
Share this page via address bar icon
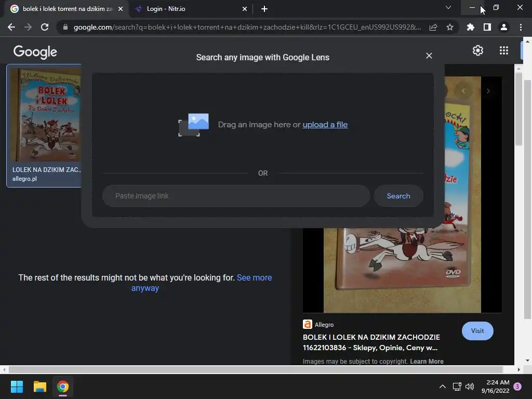pyautogui.click(x=433, y=27)
